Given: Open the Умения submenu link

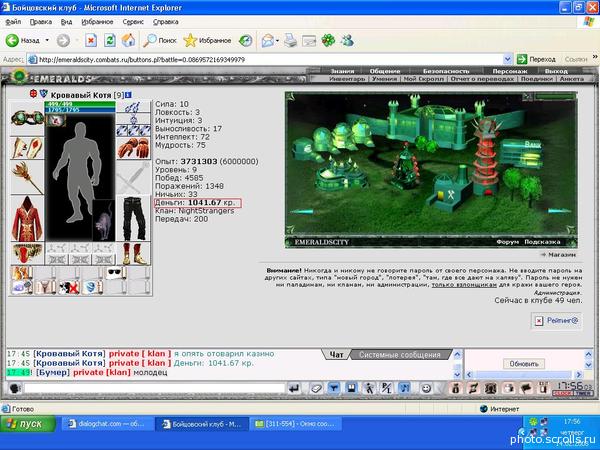Looking at the screenshot, I should pos(384,79).
